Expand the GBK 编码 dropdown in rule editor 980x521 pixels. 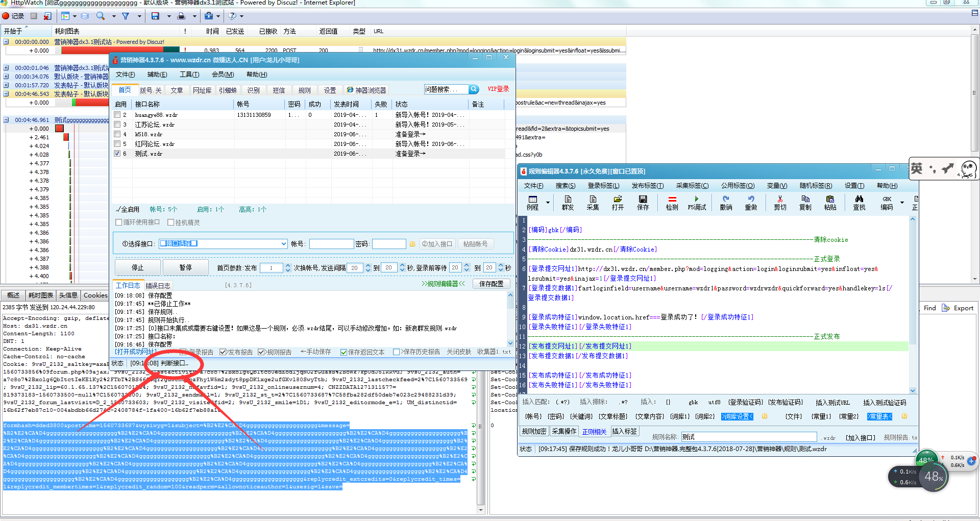click(902, 203)
